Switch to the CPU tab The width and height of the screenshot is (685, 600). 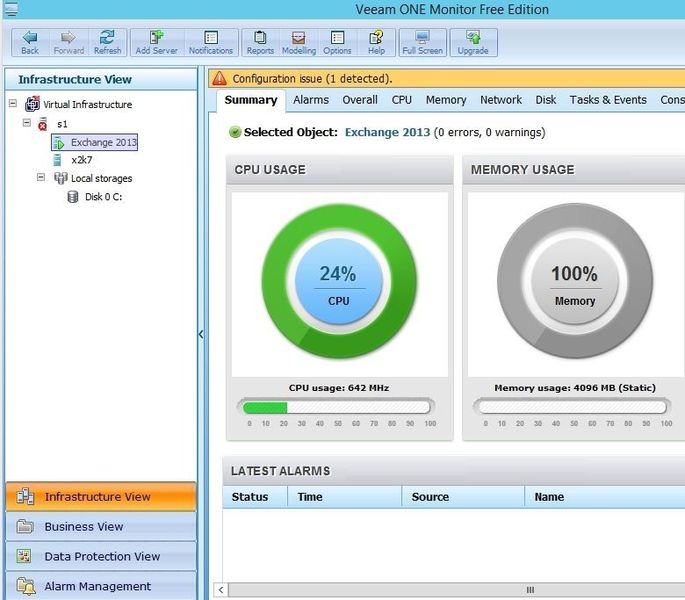[401, 100]
